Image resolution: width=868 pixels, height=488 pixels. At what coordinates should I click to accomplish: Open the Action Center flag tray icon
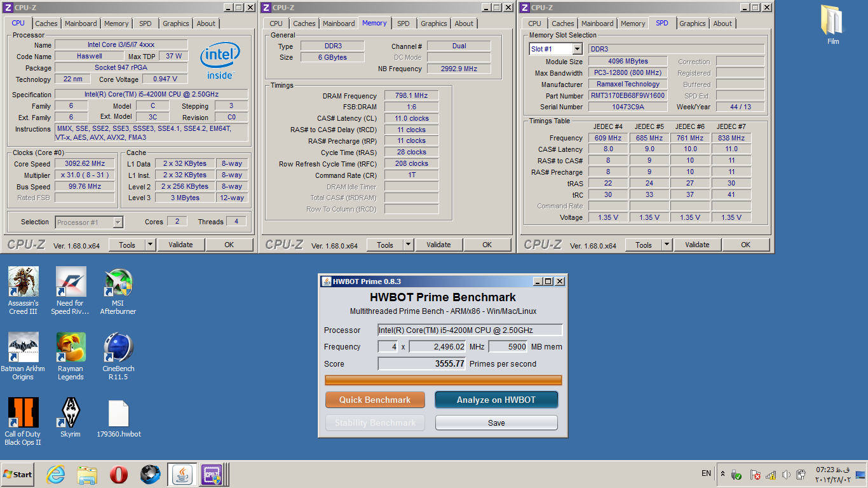coord(755,474)
